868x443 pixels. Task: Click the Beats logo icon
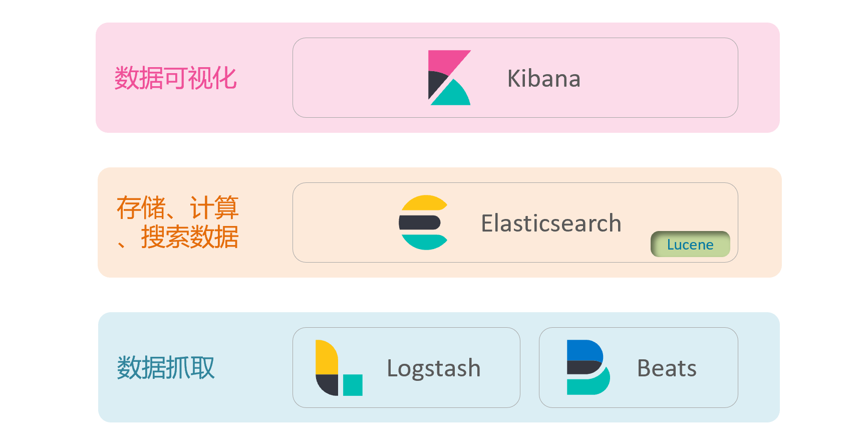coord(588,367)
